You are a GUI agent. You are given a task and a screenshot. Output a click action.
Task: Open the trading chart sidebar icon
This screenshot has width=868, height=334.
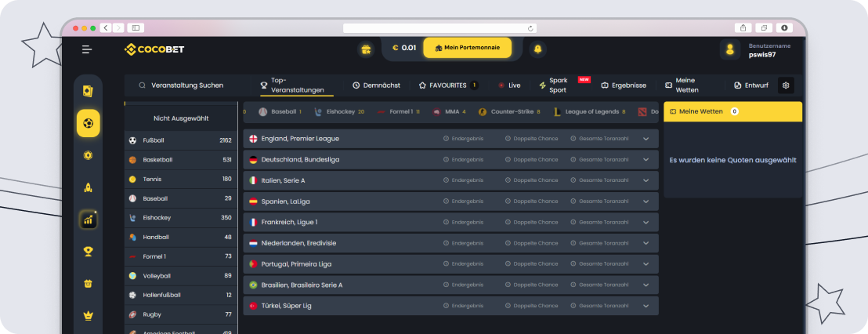tap(88, 220)
